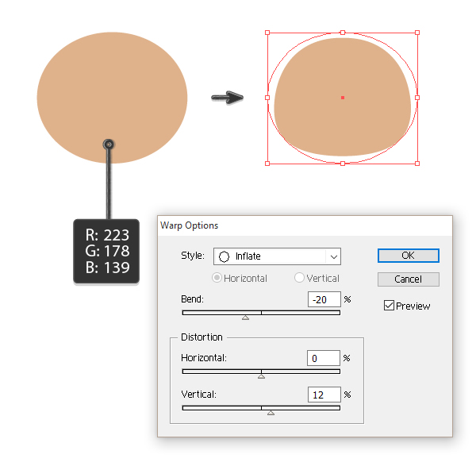Click the Horizontal distortion slider handle

click(261, 376)
